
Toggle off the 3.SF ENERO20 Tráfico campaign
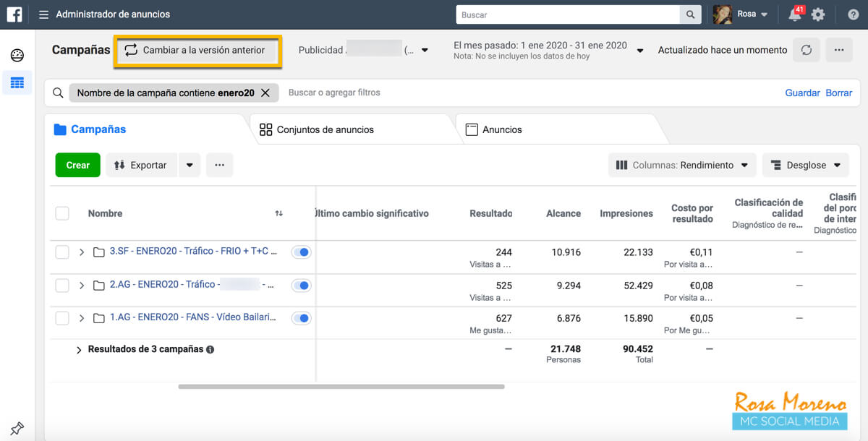pos(301,252)
